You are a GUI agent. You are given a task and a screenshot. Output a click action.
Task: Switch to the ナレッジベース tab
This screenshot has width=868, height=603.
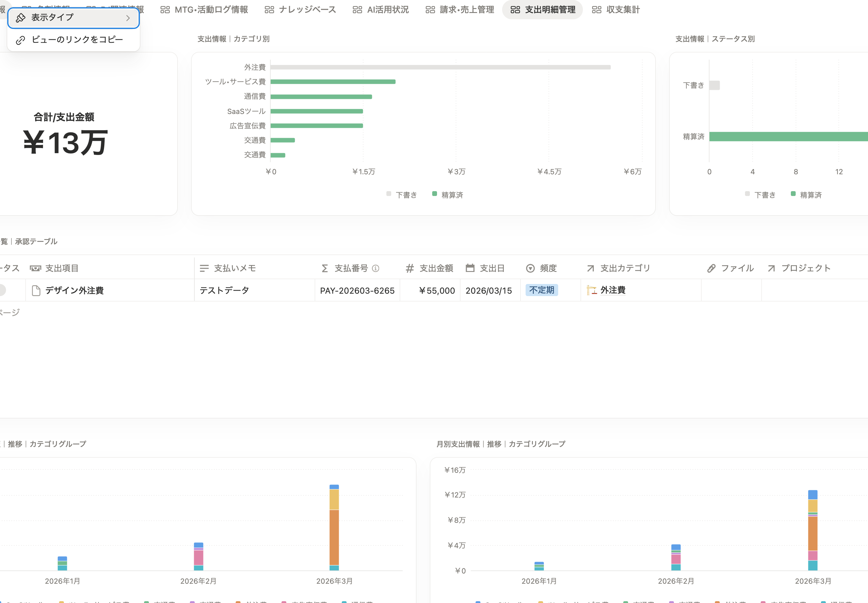300,9
